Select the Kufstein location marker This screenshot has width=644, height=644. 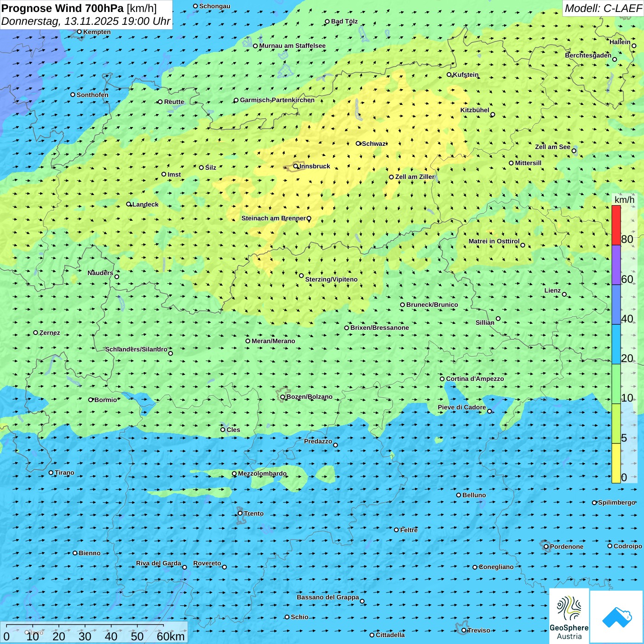click(449, 75)
